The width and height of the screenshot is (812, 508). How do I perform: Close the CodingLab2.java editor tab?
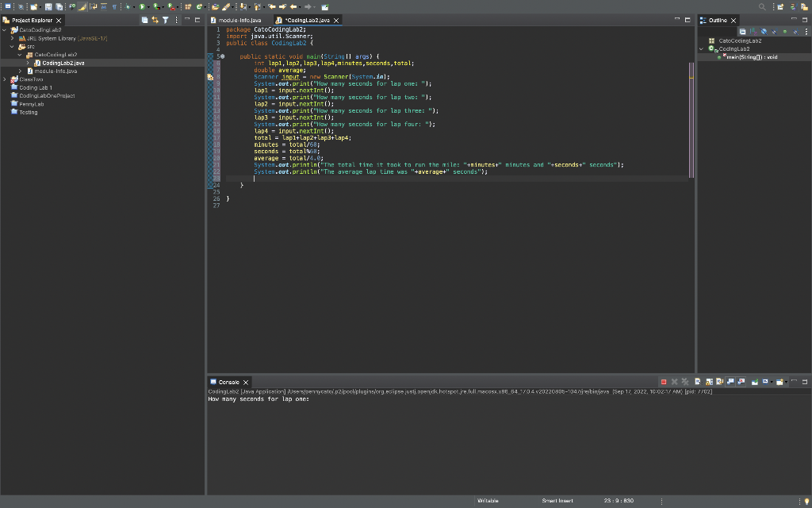point(336,20)
